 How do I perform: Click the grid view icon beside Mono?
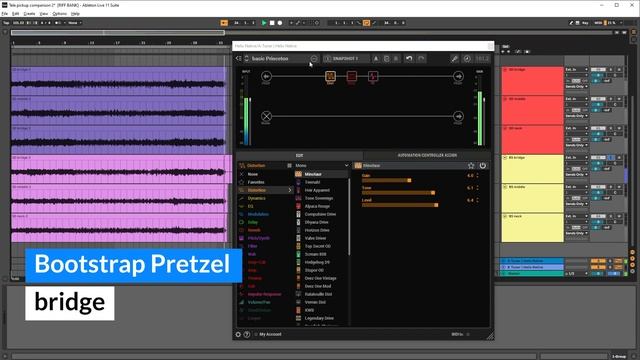coord(289,166)
